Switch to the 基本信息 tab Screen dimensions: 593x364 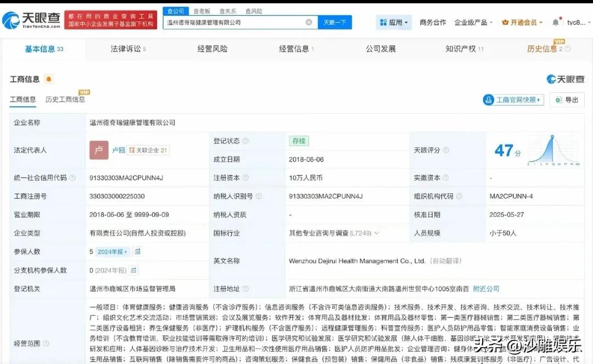[x=44, y=49]
